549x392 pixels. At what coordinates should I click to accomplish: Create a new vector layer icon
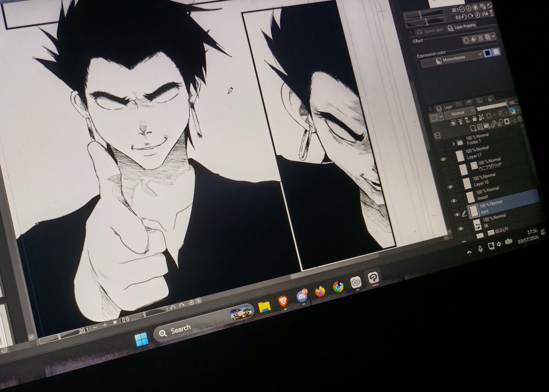tap(479, 127)
